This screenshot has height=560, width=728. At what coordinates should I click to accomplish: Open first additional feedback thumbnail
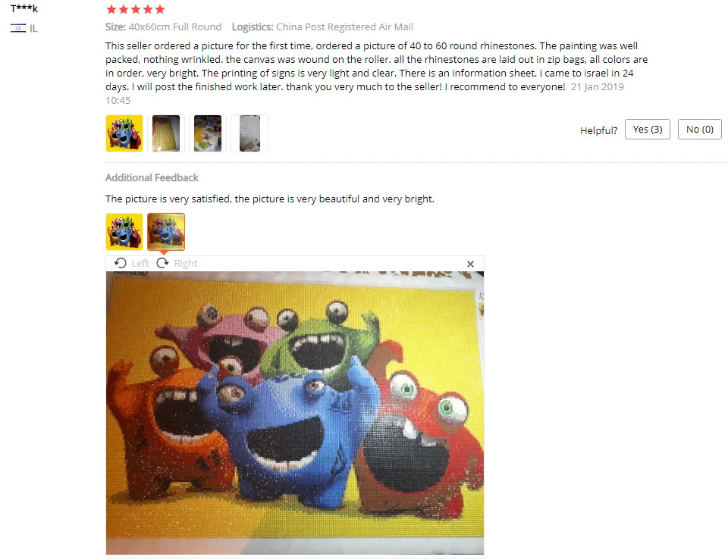[124, 232]
